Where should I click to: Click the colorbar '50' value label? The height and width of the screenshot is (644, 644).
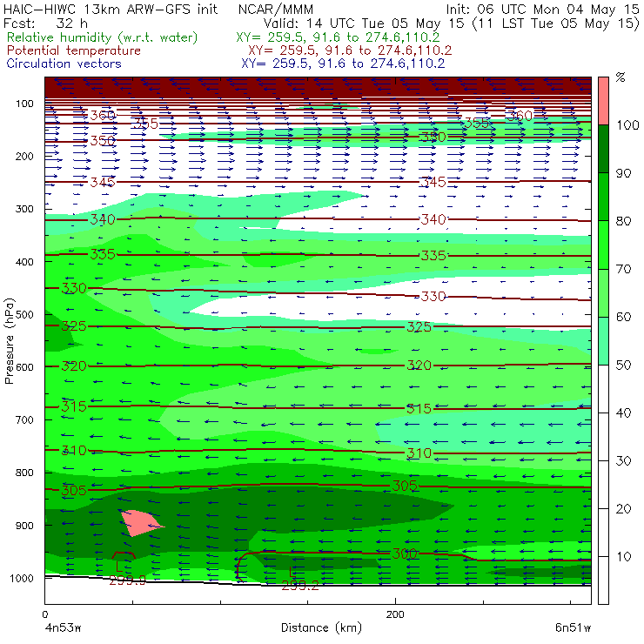coord(623,366)
